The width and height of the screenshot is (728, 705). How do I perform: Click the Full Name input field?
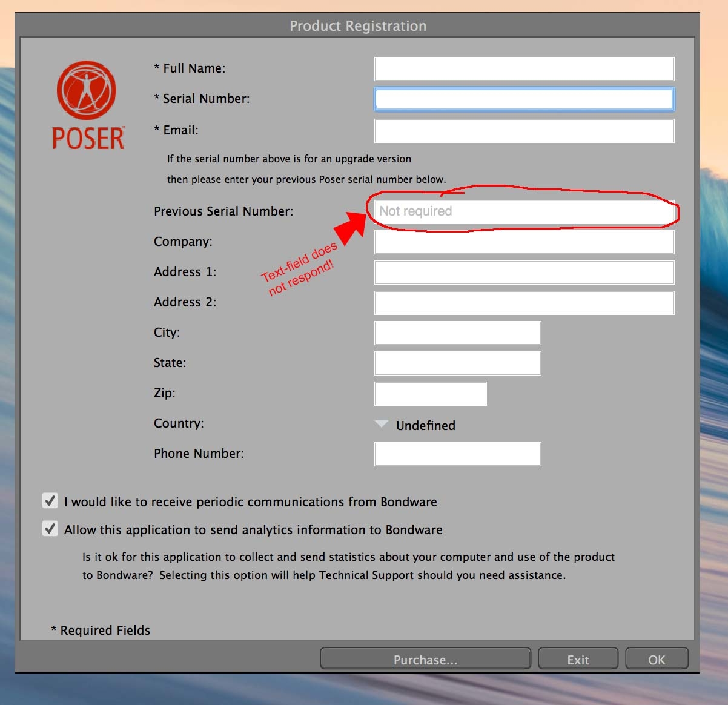point(524,69)
